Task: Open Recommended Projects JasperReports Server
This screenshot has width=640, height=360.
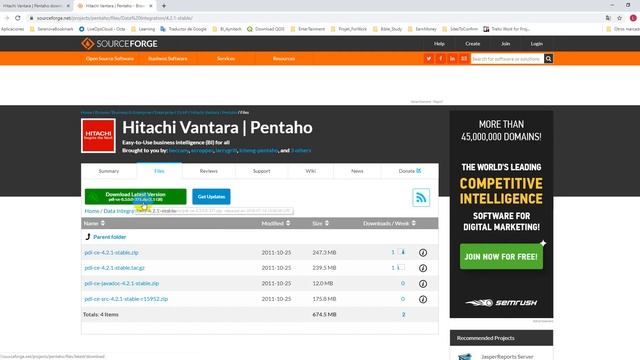Action: pyautogui.click(x=507, y=357)
